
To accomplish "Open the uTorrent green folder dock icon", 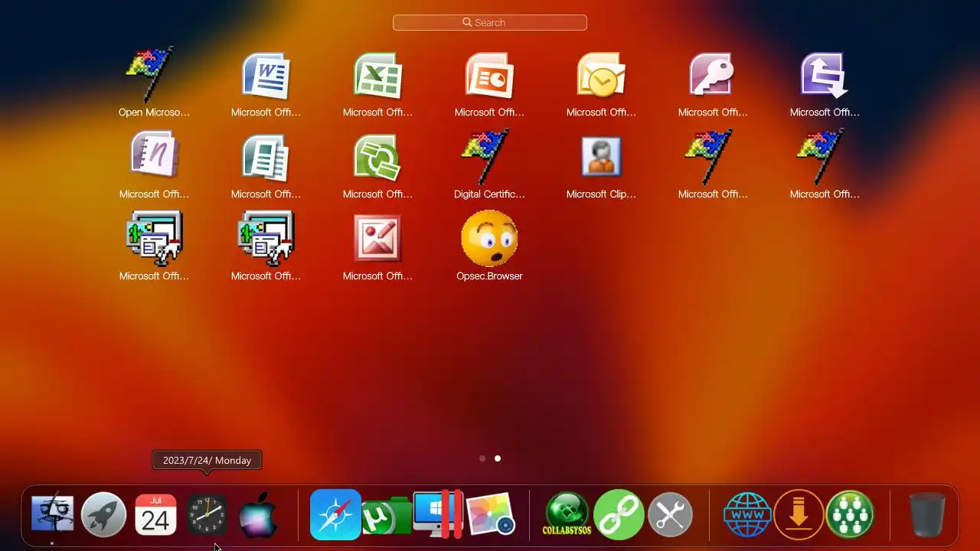I will 387,517.
